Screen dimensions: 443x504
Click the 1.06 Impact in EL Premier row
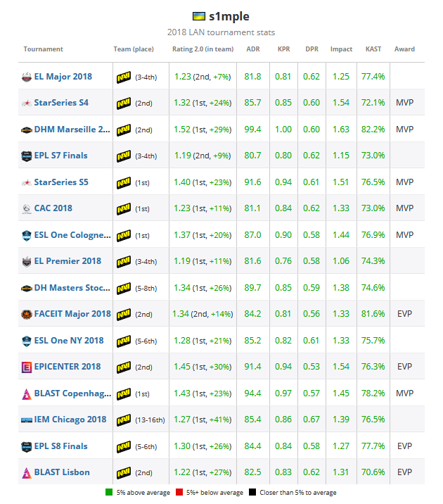coord(341,260)
